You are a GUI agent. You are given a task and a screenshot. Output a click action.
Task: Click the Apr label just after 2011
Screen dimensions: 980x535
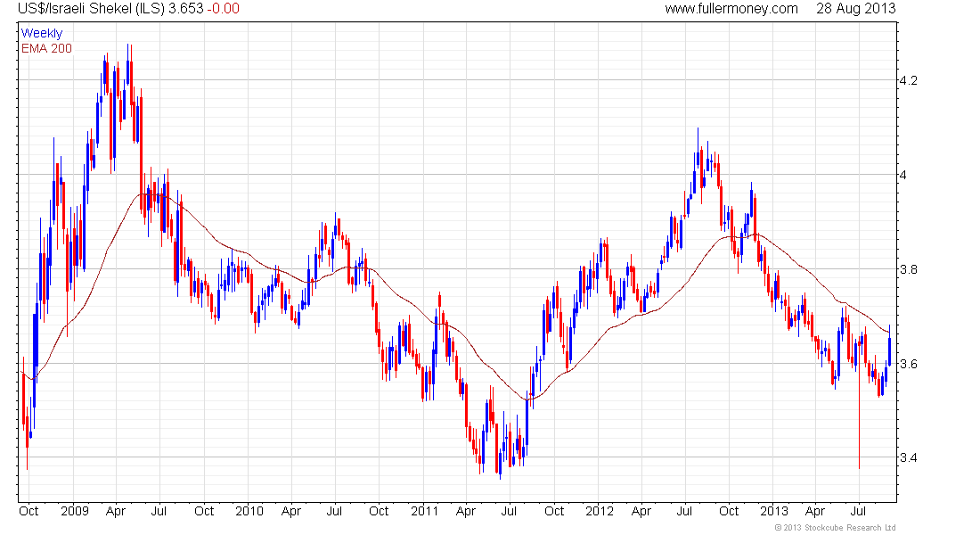click(466, 511)
